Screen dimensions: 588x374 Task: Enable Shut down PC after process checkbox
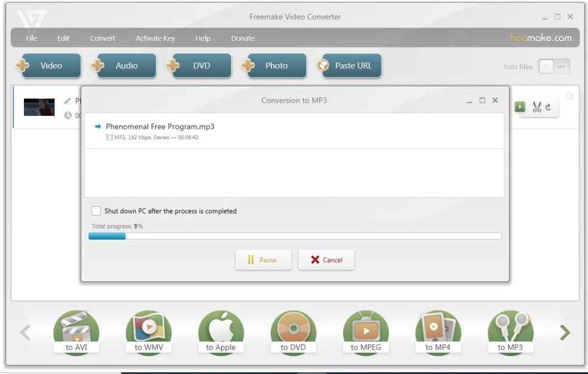(96, 211)
